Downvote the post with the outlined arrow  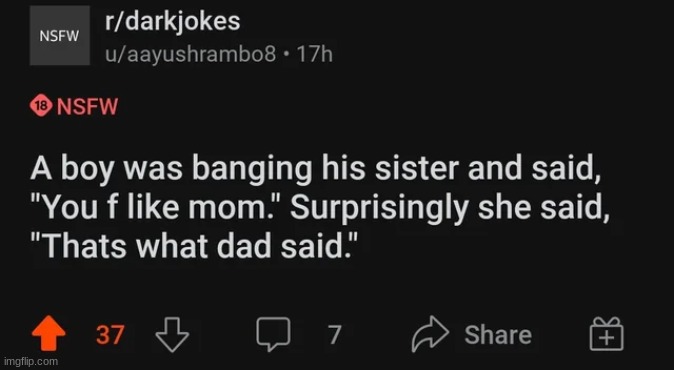(172, 334)
